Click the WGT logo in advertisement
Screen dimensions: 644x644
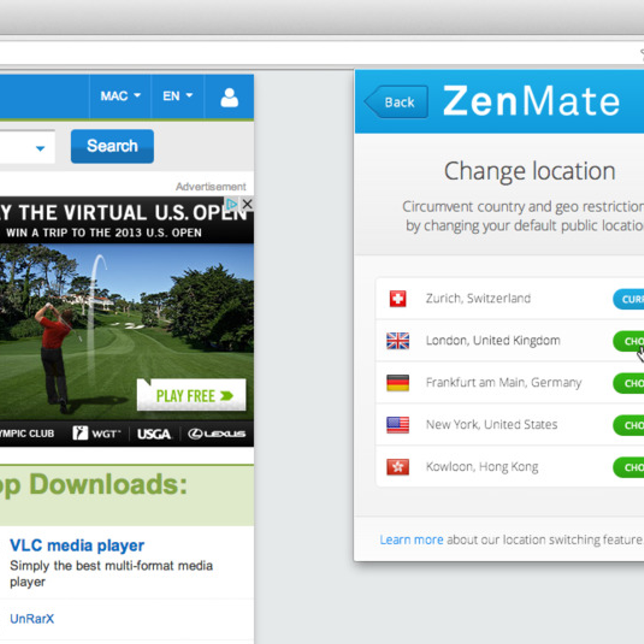[97, 433]
